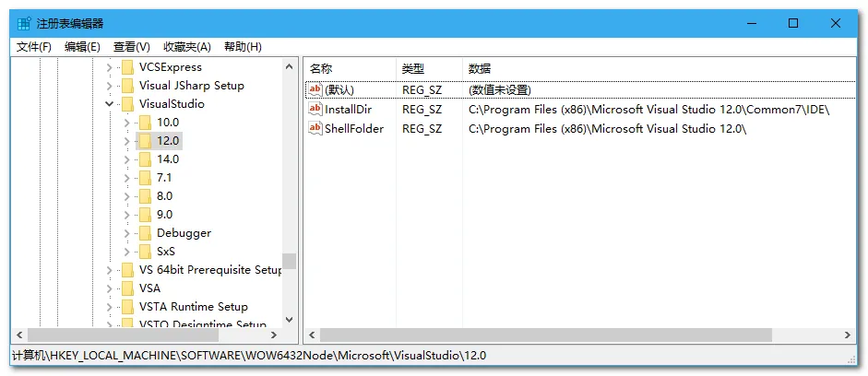Click the VSTA Runtime Setup folder icon
The height and width of the screenshot is (376, 868).
(127, 307)
